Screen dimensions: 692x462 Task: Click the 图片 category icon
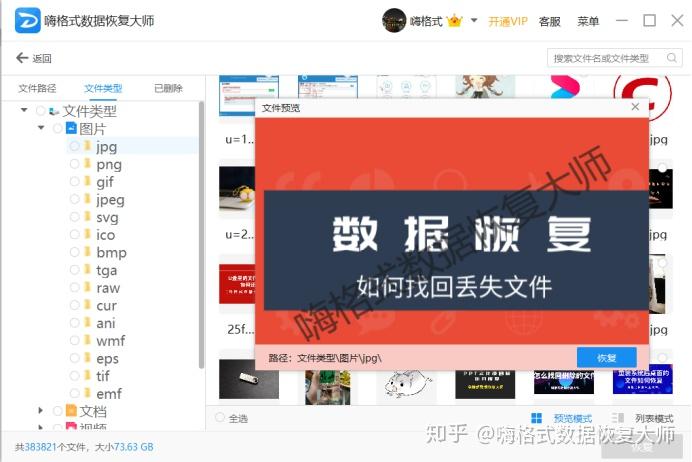72,129
